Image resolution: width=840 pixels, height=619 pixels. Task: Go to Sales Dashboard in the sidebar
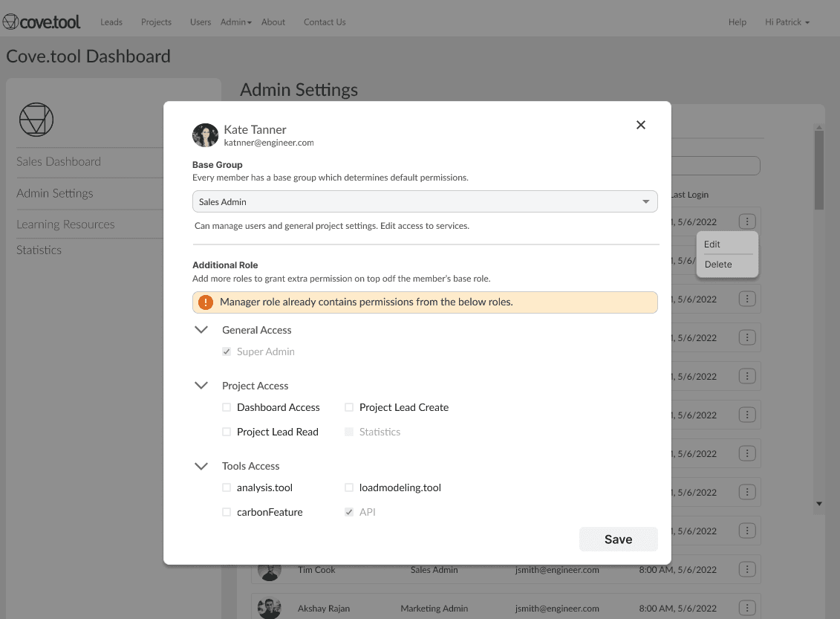tap(59, 162)
